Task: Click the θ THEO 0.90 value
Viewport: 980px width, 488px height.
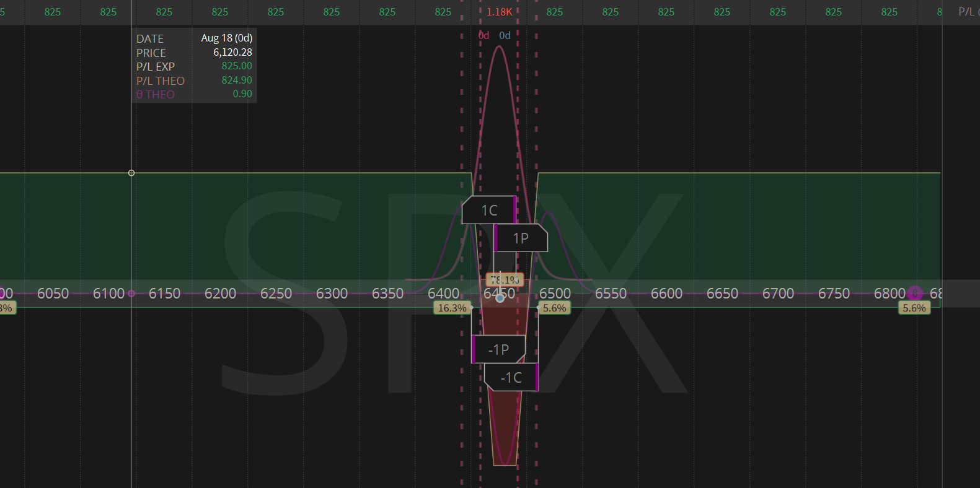Action: coord(242,94)
